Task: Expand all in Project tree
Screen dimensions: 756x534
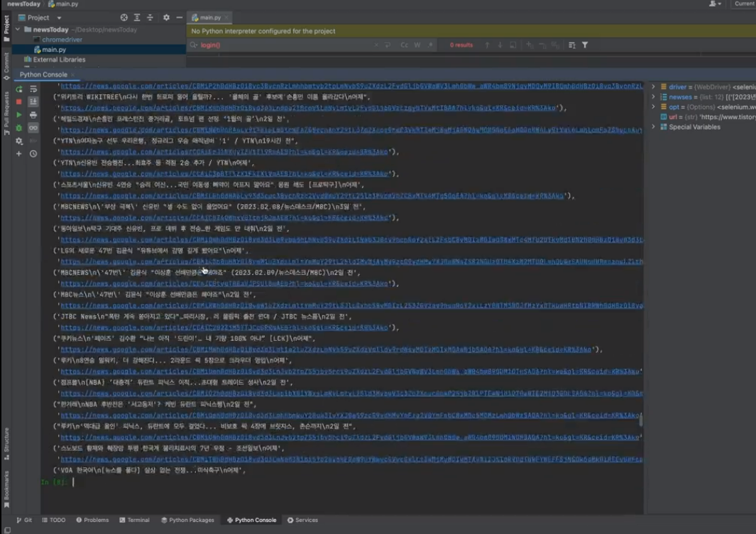Action: [x=137, y=17]
